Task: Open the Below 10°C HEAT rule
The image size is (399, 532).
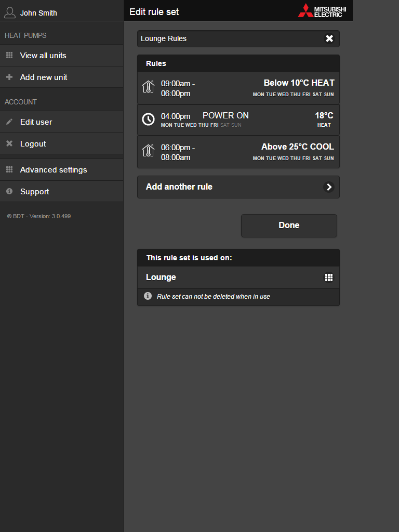Action: point(238,88)
